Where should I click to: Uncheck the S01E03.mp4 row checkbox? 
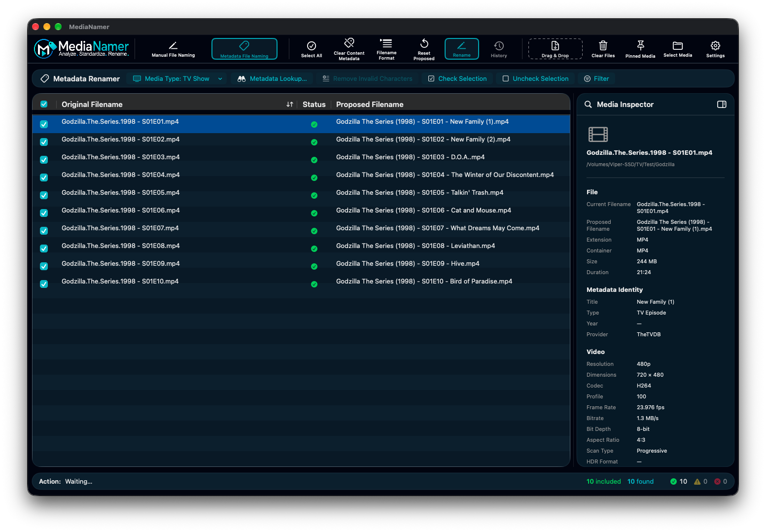pyautogui.click(x=44, y=160)
